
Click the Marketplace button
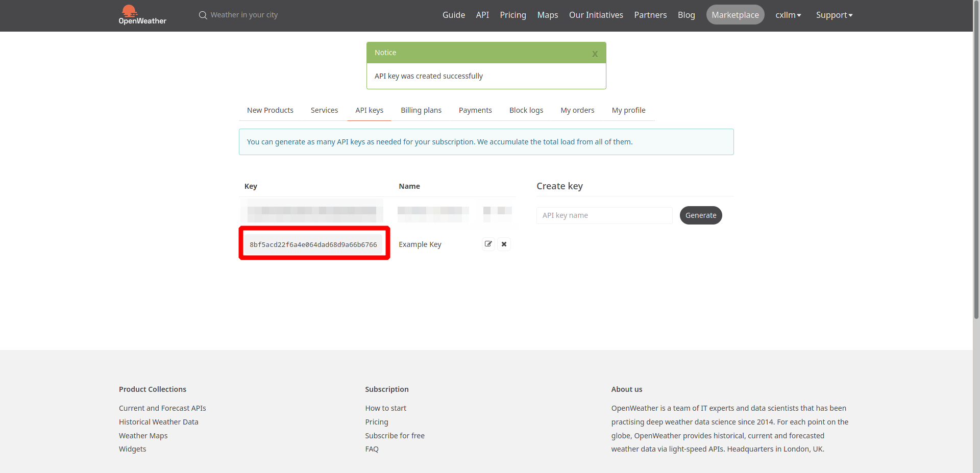coord(735,15)
